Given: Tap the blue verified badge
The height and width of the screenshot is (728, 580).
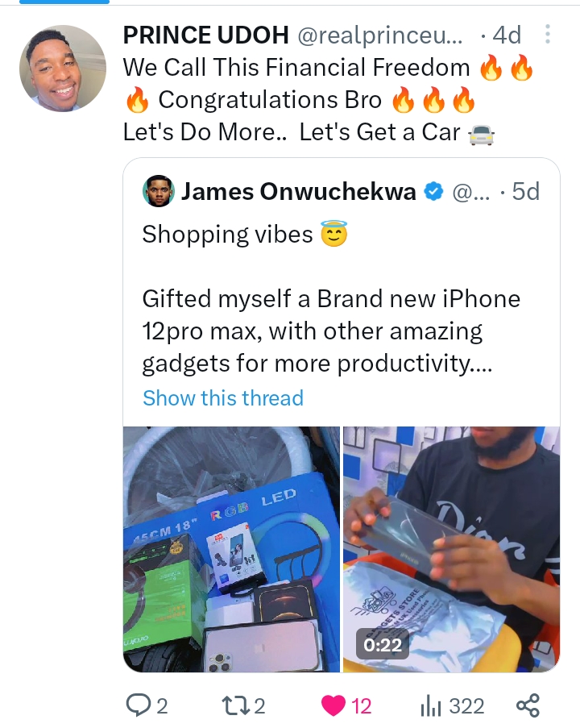Looking at the screenshot, I should (x=433, y=192).
